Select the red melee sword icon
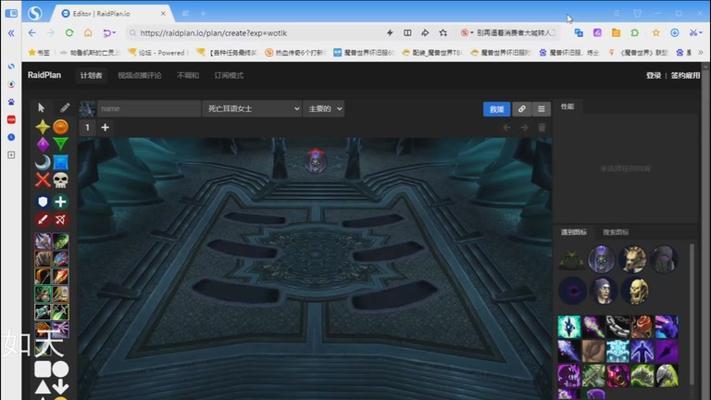 coord(43,220)
